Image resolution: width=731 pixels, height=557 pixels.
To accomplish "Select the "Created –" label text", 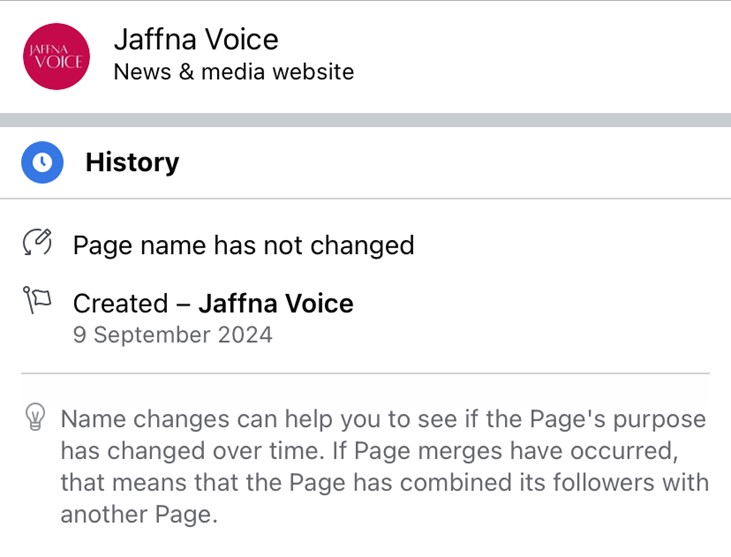I will point(132,303).
